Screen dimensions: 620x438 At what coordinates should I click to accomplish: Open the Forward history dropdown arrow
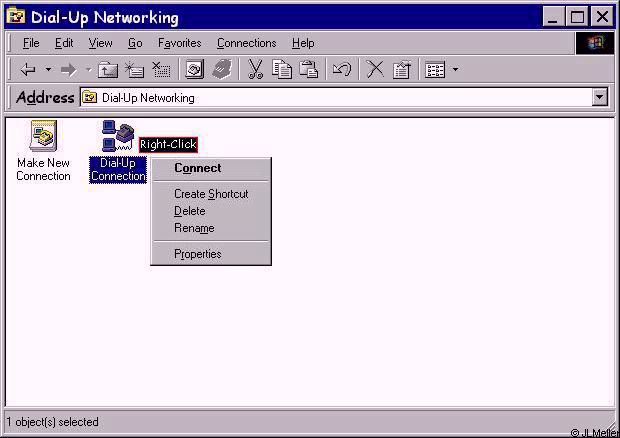coord(89,70)
